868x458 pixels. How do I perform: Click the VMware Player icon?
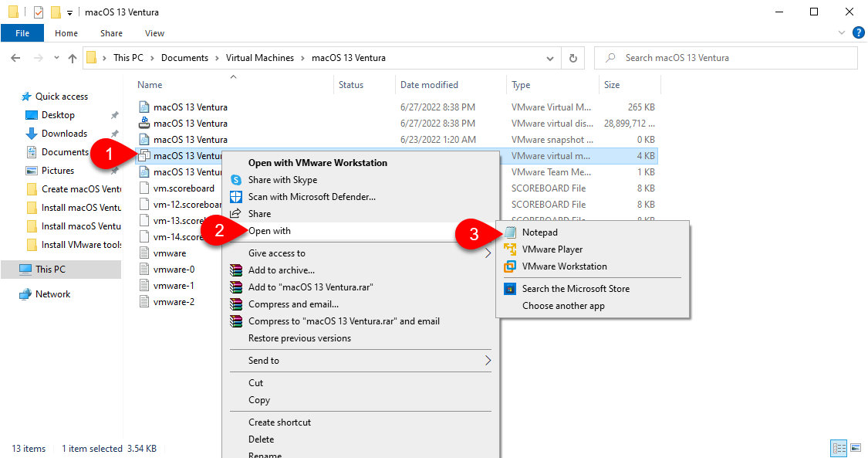pyautogui.click(x=511, y=249)
